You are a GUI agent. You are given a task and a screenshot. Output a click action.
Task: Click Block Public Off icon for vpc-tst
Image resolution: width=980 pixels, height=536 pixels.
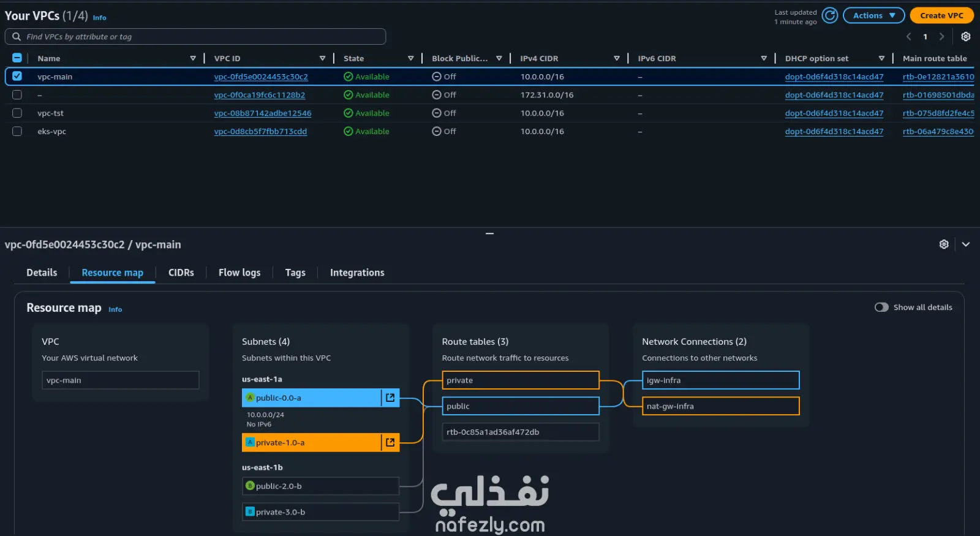click(x=437, y=113)
